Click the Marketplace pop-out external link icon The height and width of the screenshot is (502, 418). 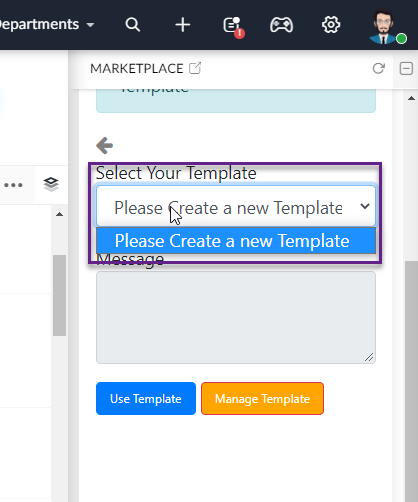click(195, 68)
